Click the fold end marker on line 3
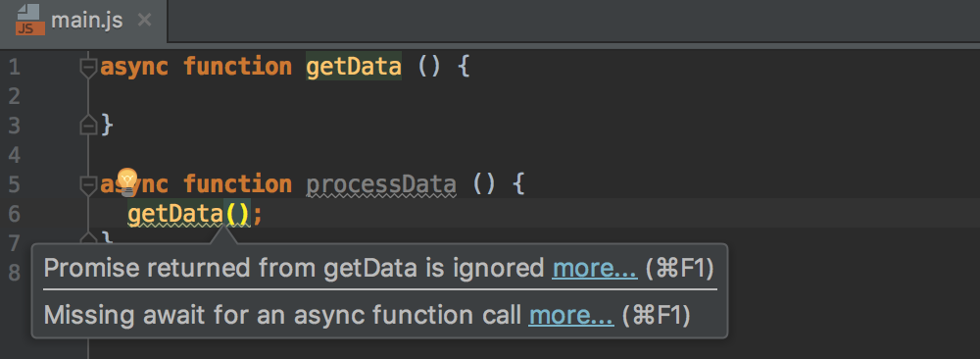The width and height of the screenshot is (980, 359). 89,126
